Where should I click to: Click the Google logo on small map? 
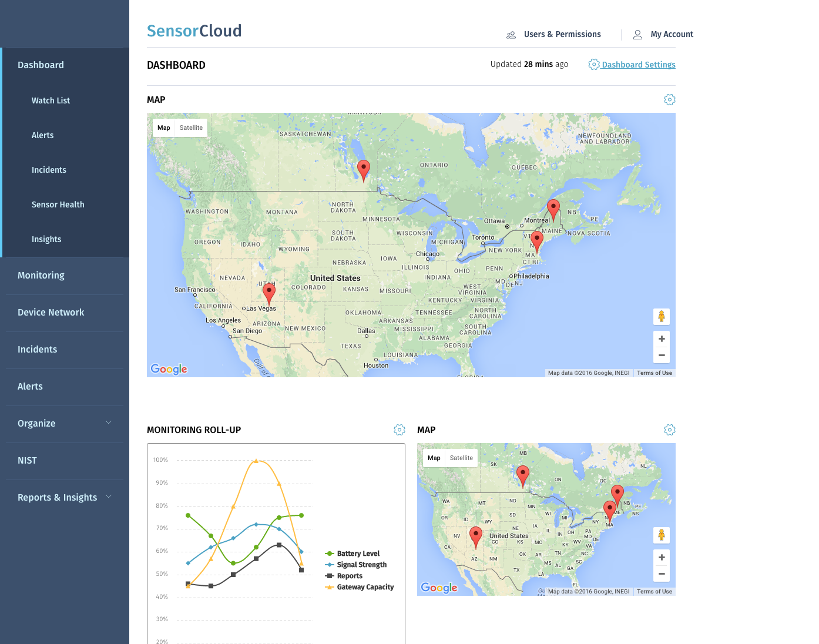pyautogui.click(x=439, y=588)
